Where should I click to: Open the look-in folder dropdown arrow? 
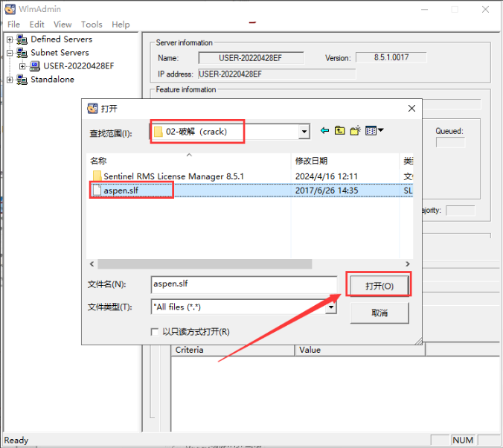tap(304, 132)
